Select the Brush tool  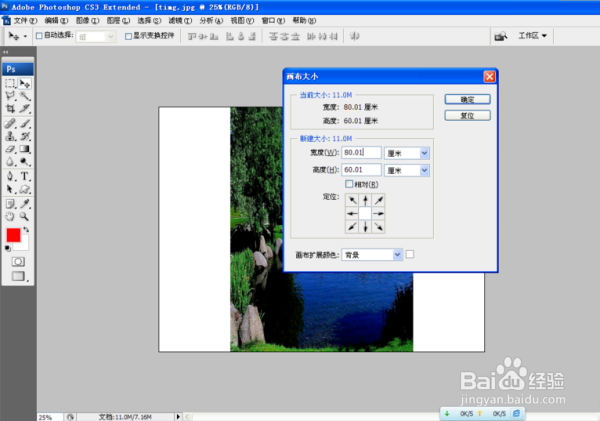click(x=25, y=124)
